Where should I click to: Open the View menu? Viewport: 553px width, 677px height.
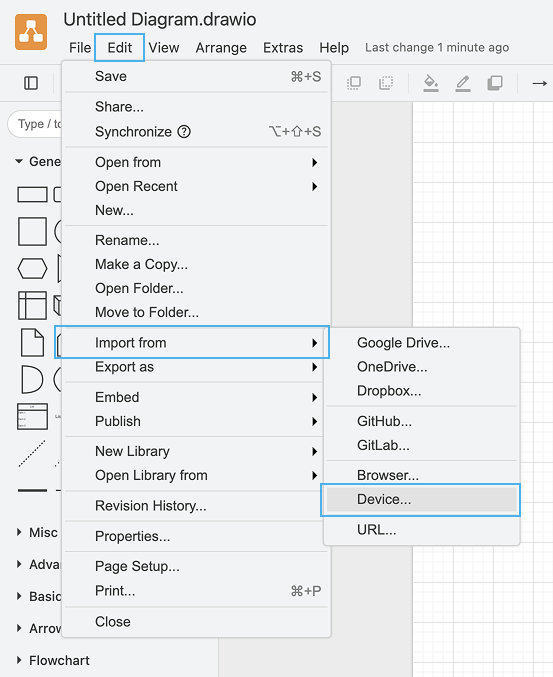[164, 47]
